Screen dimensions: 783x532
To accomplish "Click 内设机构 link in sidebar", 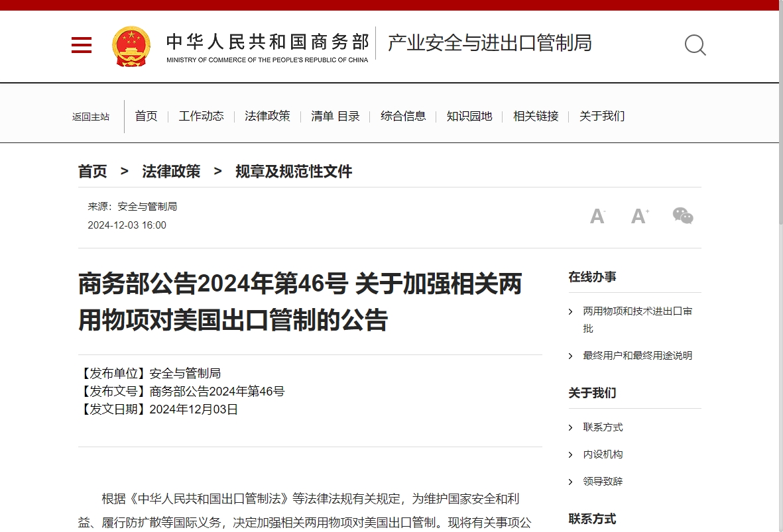I will pyautogui.click(x=603, y=454).
